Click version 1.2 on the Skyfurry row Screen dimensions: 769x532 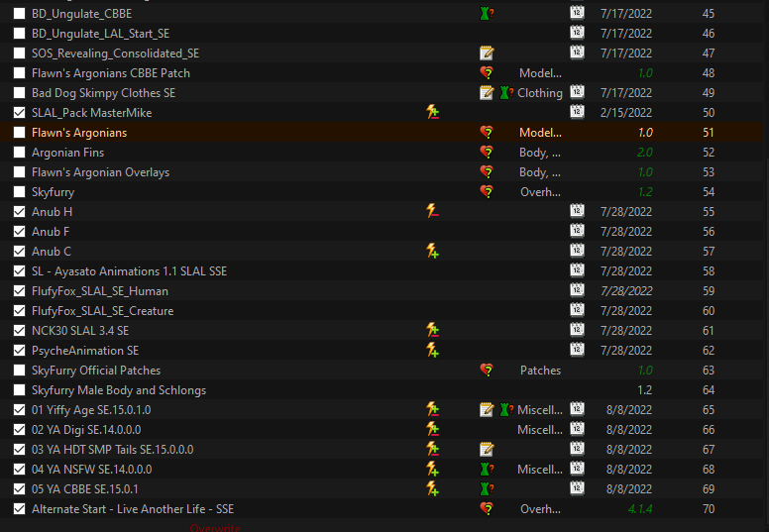click(645, 192)
